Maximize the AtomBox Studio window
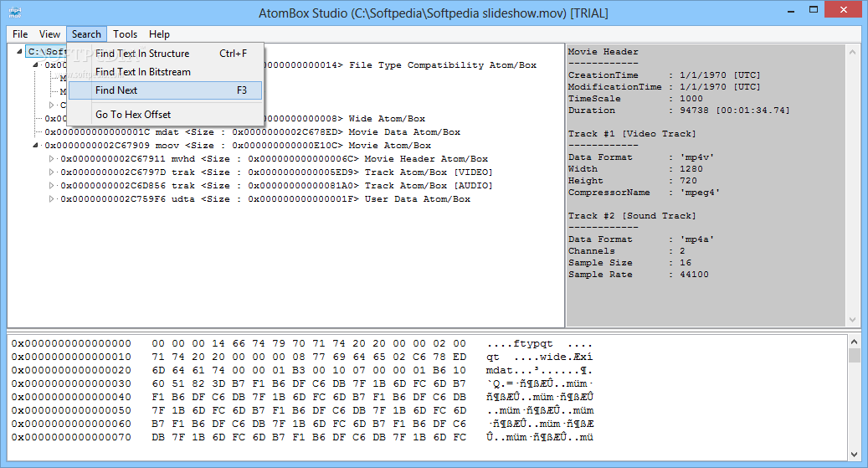This screenshot has width=868, height=468. pos(814,10)
